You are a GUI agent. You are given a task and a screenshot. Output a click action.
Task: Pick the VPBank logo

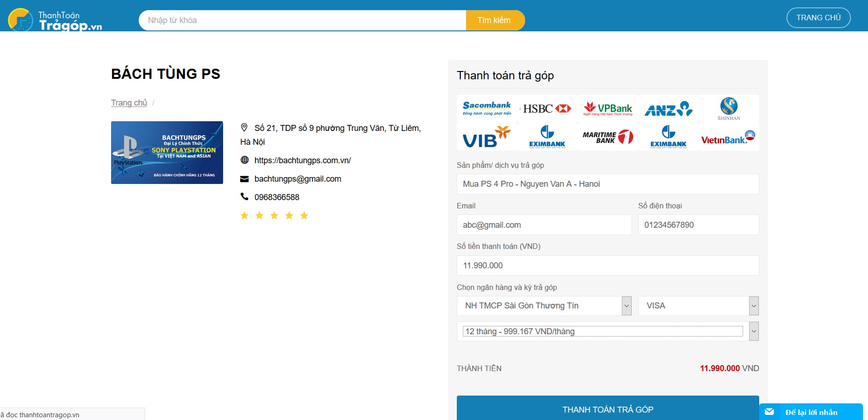[x=608, y=109]
